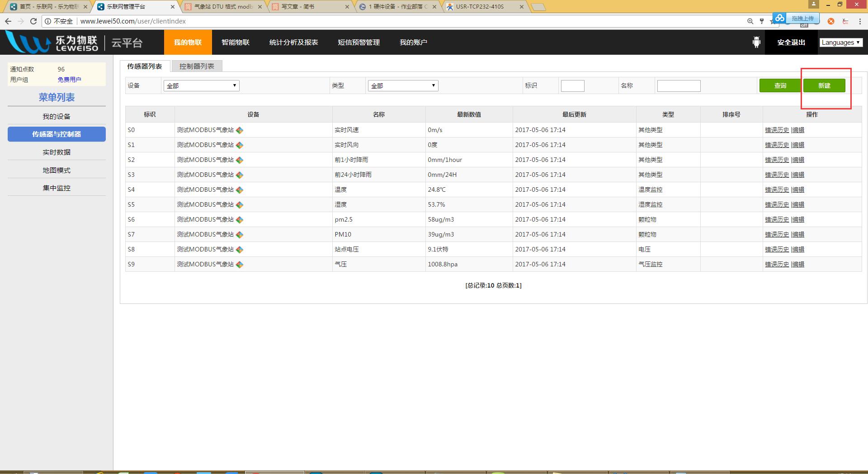Open 实时数据 in sidebar
The width and height of the screenshot is (868, 474).
click(x=57, y=152)
